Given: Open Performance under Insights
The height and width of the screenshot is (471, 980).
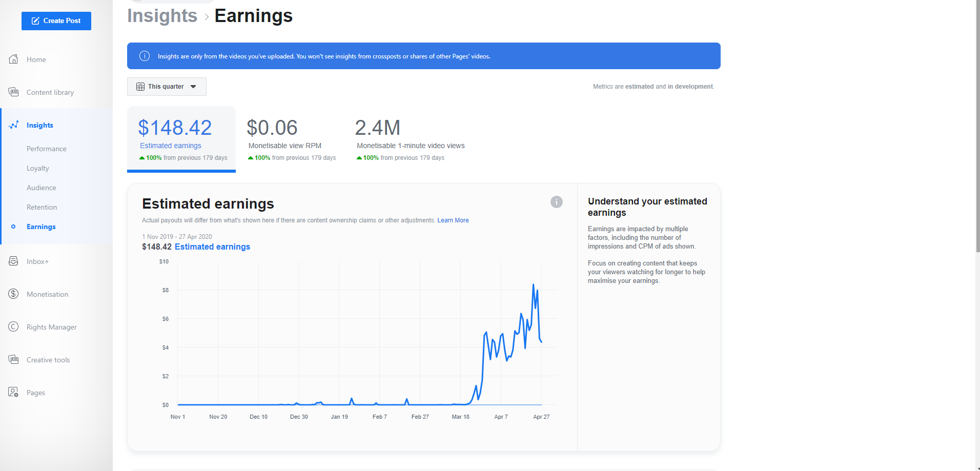Looking at the screenshot, I should 47,149.
